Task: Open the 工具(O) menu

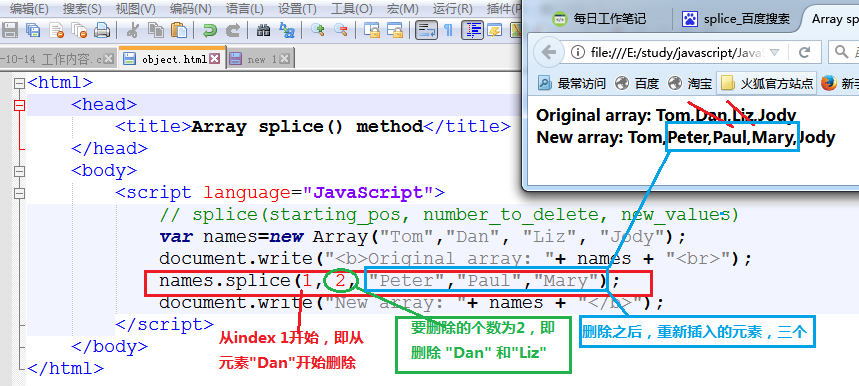Action: (x=351, y=8)
